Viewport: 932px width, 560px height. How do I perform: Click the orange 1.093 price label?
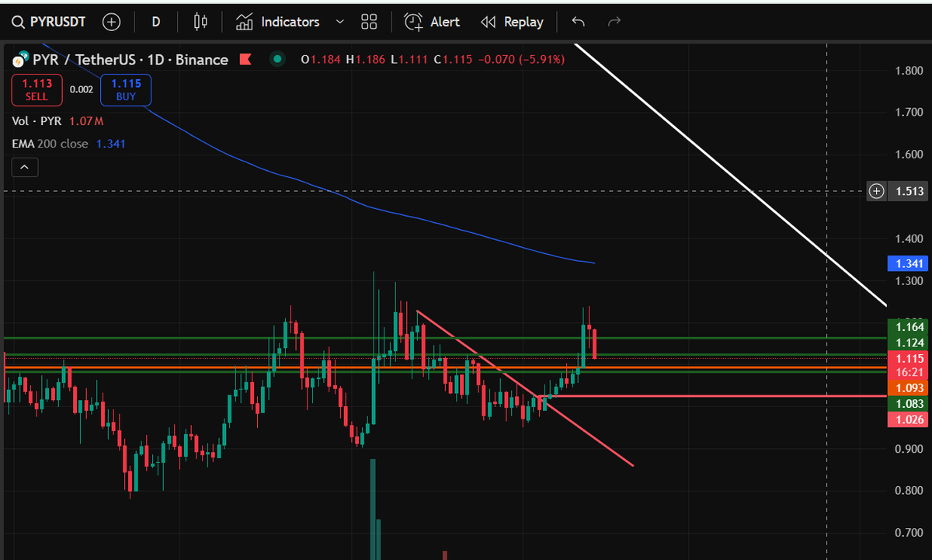(x=907, y=388)
